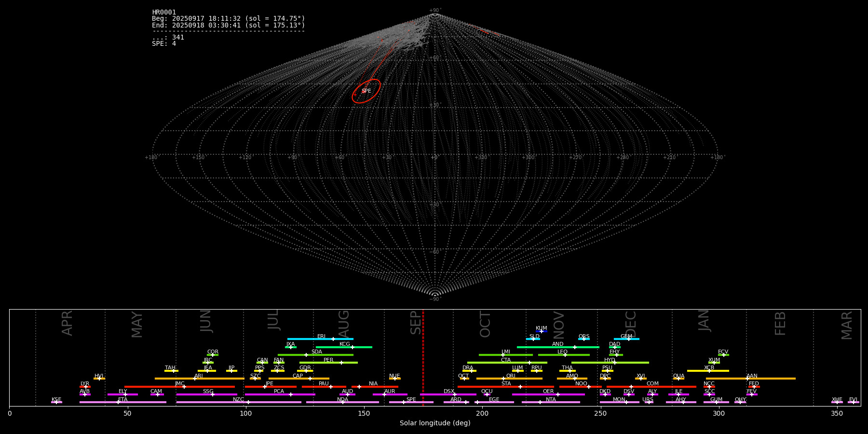The height and width of the screenshot is (434, 868).
Task: Click the NUE shower label
Action: (x=394, y=376)
